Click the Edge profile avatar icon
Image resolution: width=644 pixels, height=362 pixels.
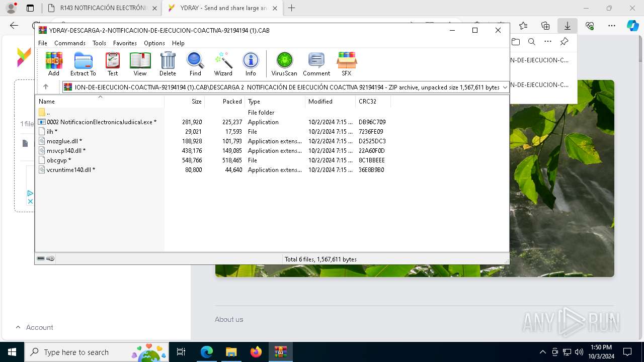point(11,8)
